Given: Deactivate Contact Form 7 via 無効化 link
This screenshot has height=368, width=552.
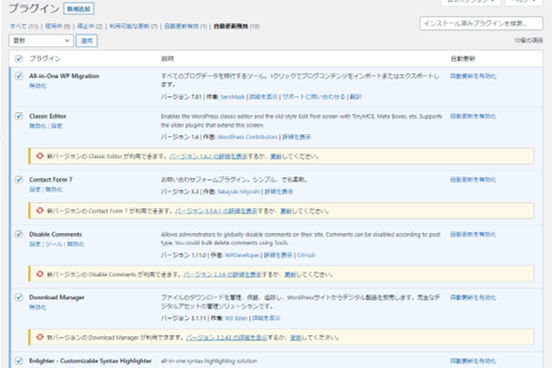Looking at the screenshot, I should pos(54,189).
